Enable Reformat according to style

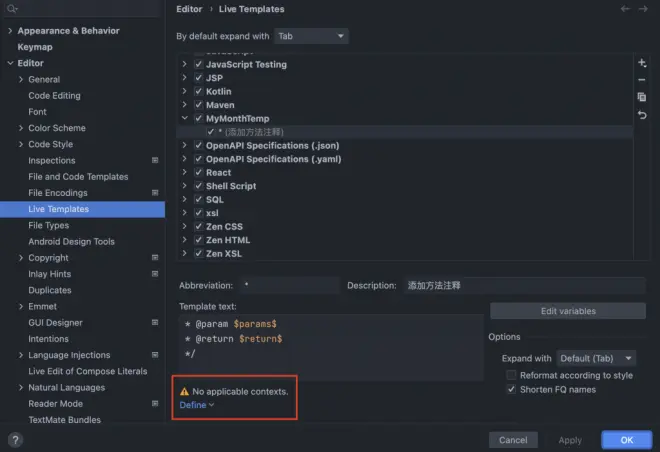pyautogui.click(x=511, y=375)
